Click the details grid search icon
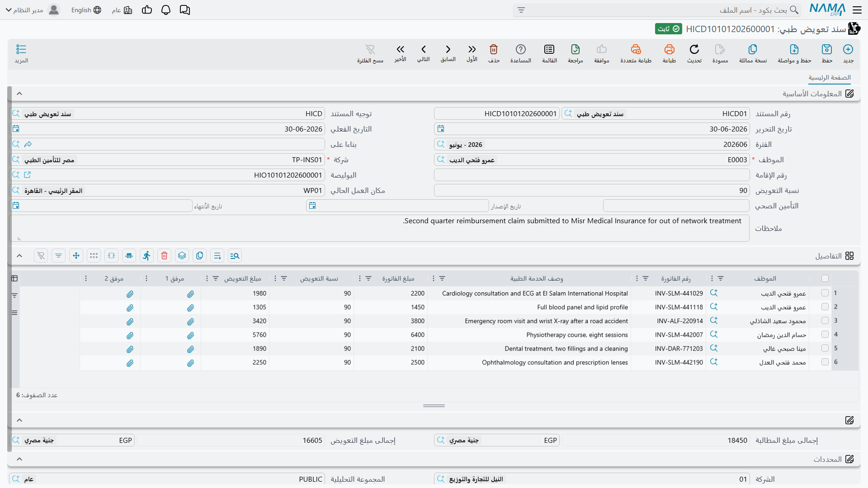868x488 pixels. click(x=235, y=256)
